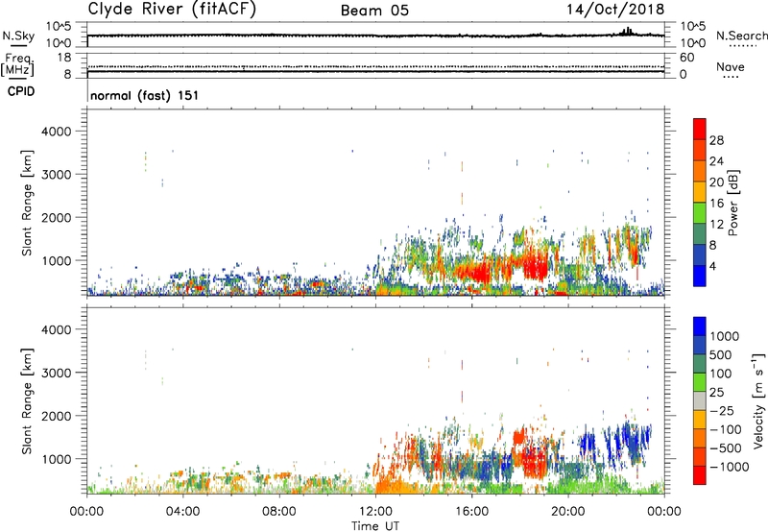Click the '-100' velocity colorbar value
The image size is (768, 532).
726,429
